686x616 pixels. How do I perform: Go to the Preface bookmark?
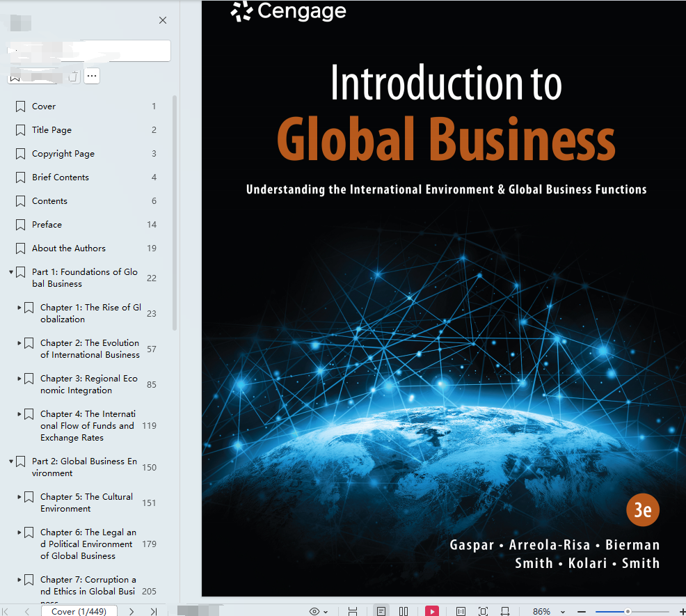(47, 225)
